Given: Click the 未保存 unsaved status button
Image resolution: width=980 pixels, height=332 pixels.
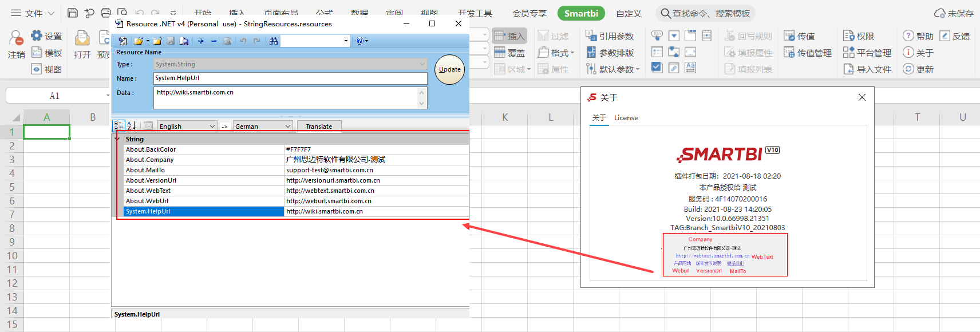Looking at the screenshot, I should coord(954,13).
